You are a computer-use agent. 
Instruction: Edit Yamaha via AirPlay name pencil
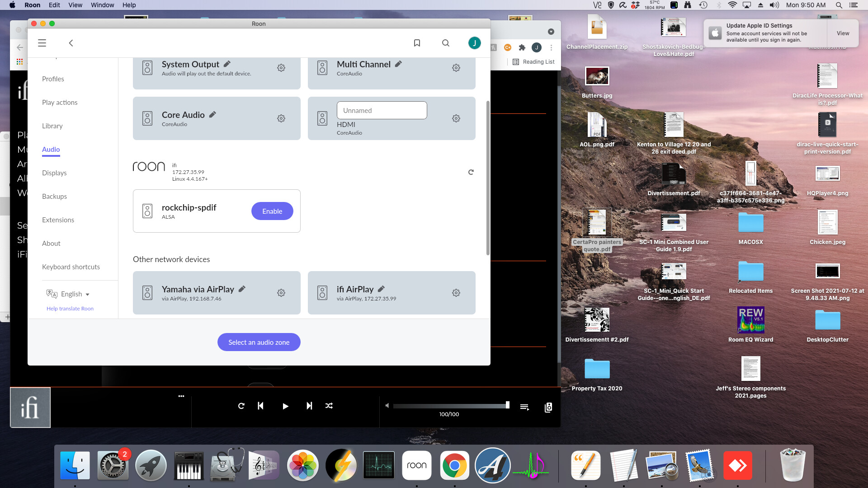[242, 289]
